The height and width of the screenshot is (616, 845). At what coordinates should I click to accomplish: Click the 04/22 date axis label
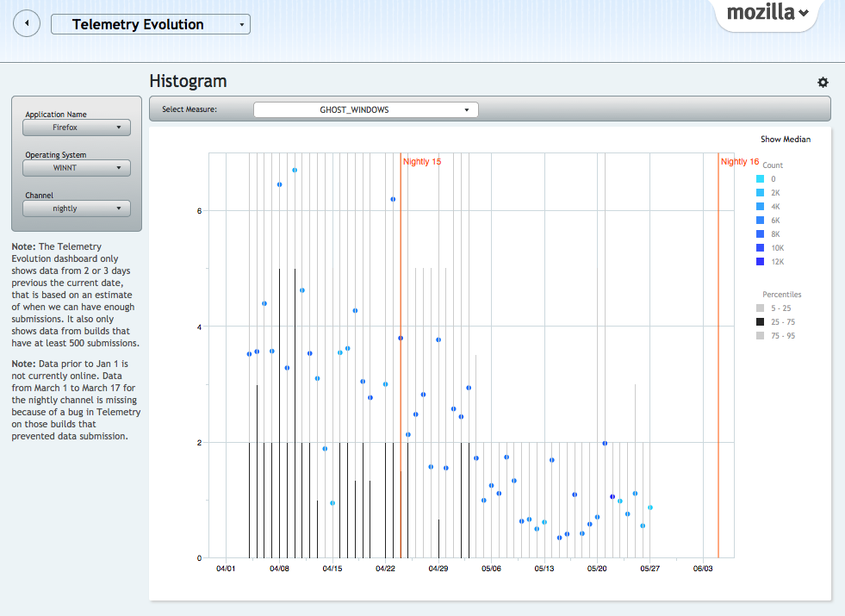click(385, 569)
